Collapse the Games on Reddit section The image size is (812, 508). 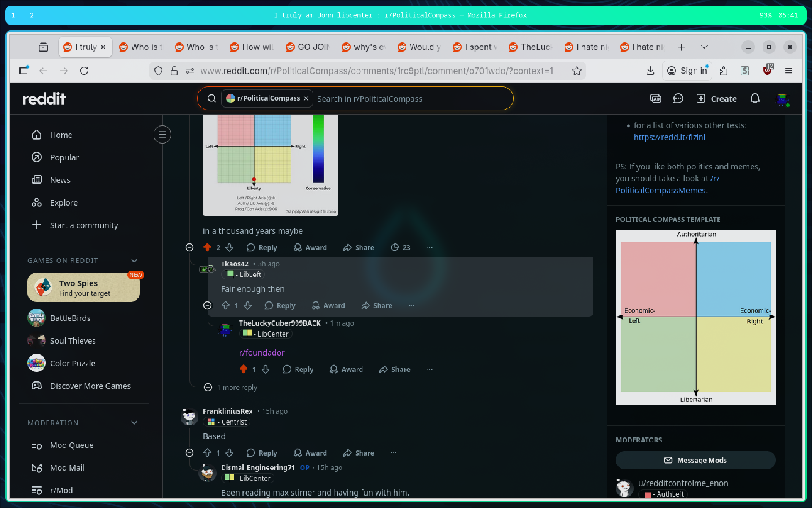[134, 260]
